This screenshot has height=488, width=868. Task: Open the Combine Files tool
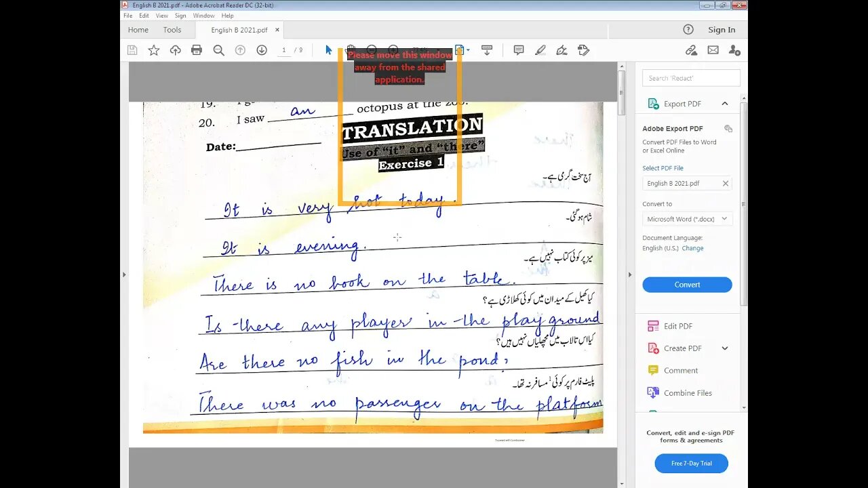(x=679, y=393)
